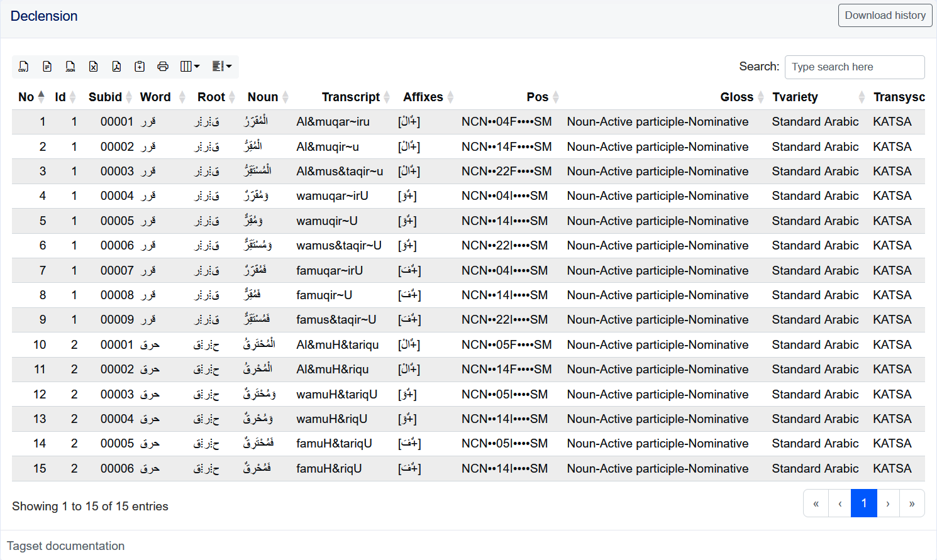The width and height of the screenshot is (937, 560).
Task: Export the table as PDF
Action: [117, 67]
